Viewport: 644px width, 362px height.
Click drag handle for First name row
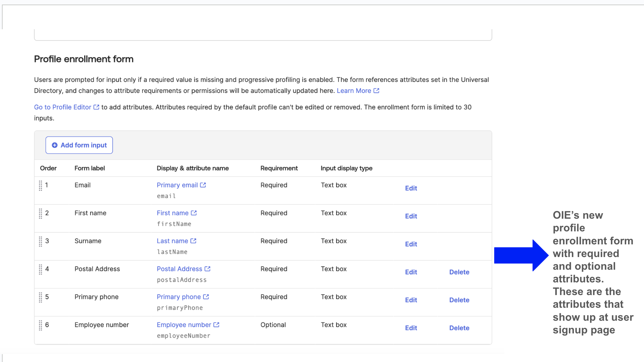pyautogui.click(x=41, y=213)
